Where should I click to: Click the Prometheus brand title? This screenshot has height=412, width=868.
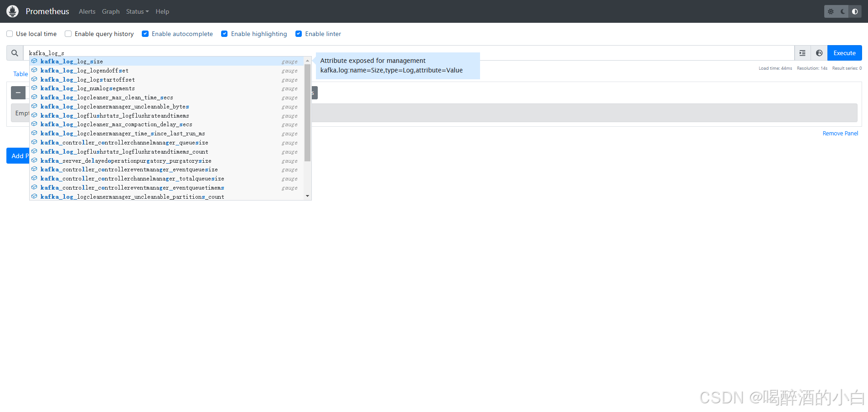coord(47,11)
